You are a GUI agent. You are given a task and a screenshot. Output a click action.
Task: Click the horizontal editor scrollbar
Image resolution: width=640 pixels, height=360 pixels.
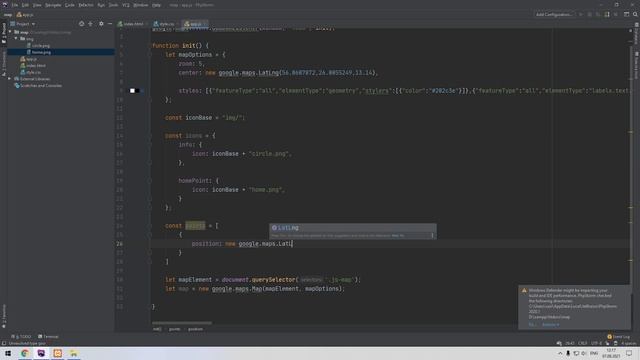(182, 323)
